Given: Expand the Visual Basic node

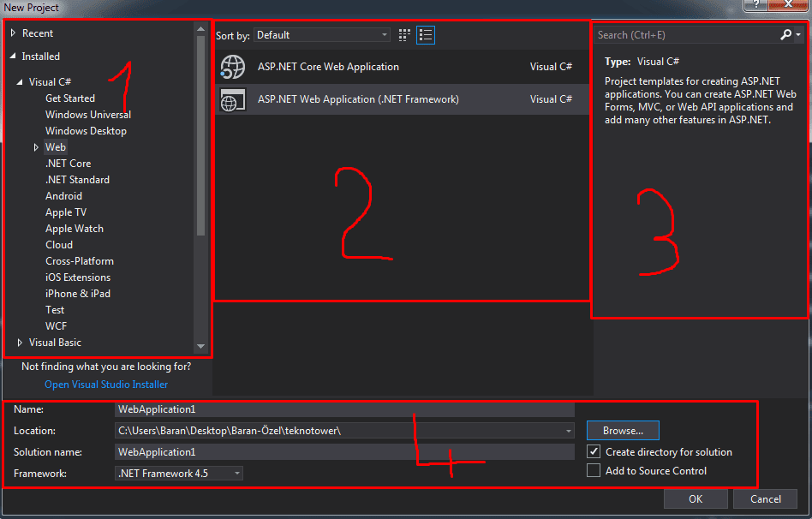Looking at the screenshot, I should pyautogui.click(x=20, y=343).
